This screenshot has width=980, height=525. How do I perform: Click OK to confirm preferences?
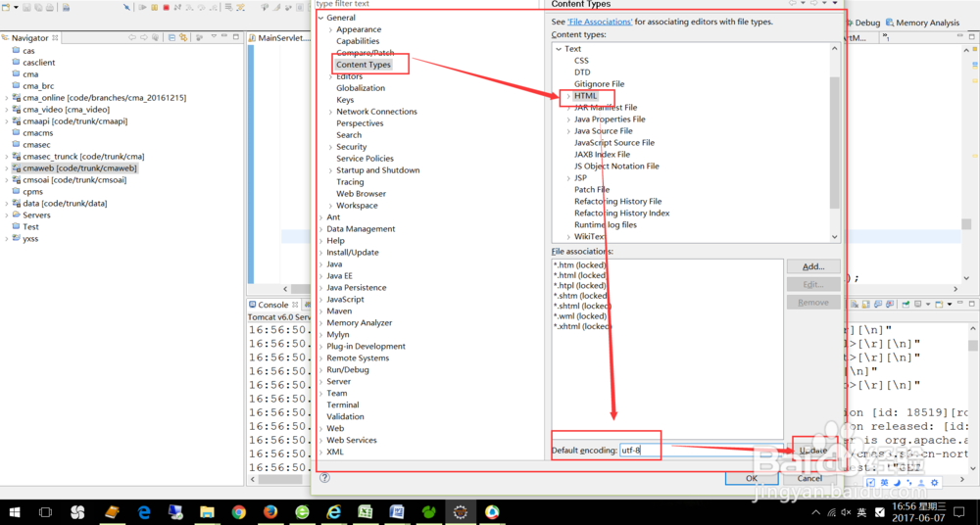click(x=752, y=478)
